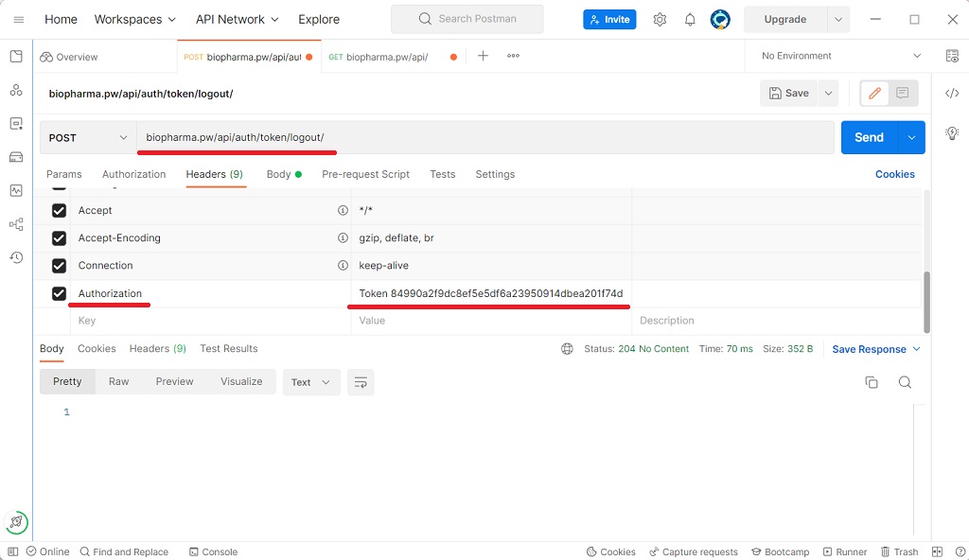Add a new request tab
The width and height of the screenshot is (969, 560).
click(x=483, y=56)
